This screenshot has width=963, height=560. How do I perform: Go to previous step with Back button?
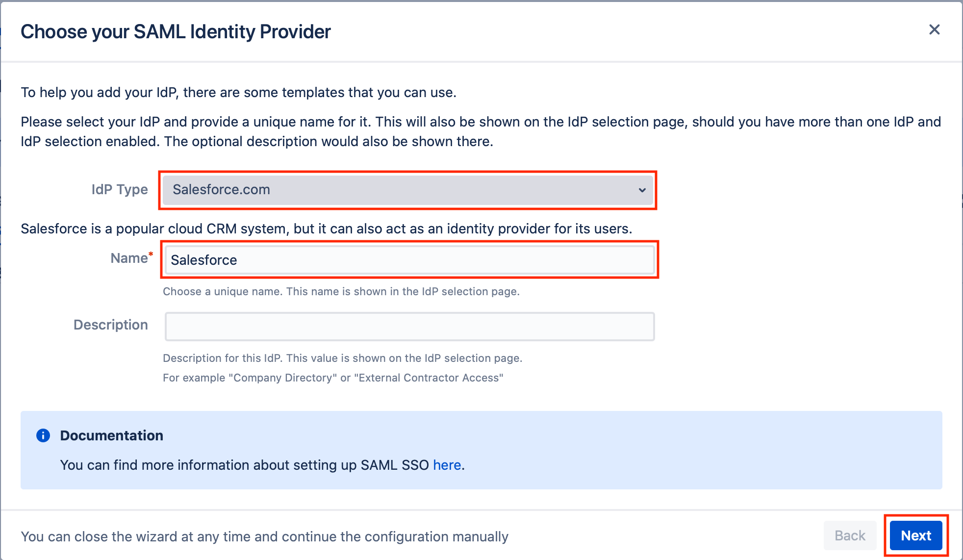tap(850, 535)
